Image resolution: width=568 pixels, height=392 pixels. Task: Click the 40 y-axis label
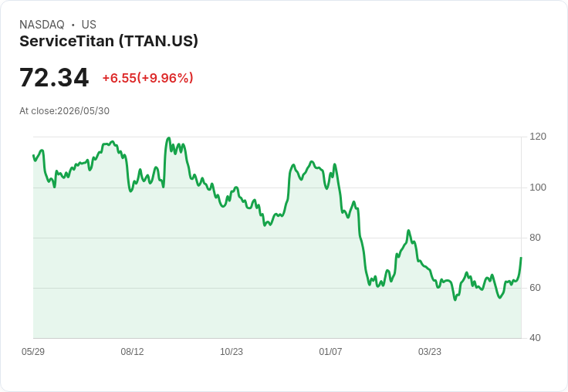click(x=535, y=338)
